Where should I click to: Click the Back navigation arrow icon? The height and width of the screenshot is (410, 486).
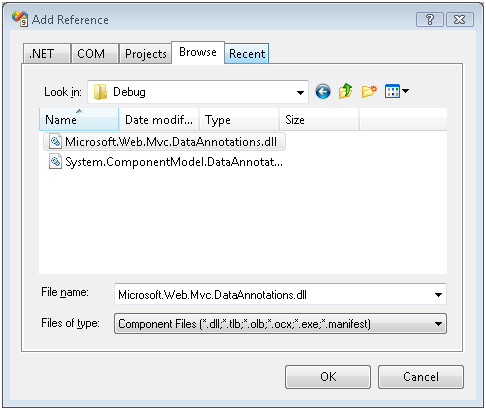[x=323, y=92]
